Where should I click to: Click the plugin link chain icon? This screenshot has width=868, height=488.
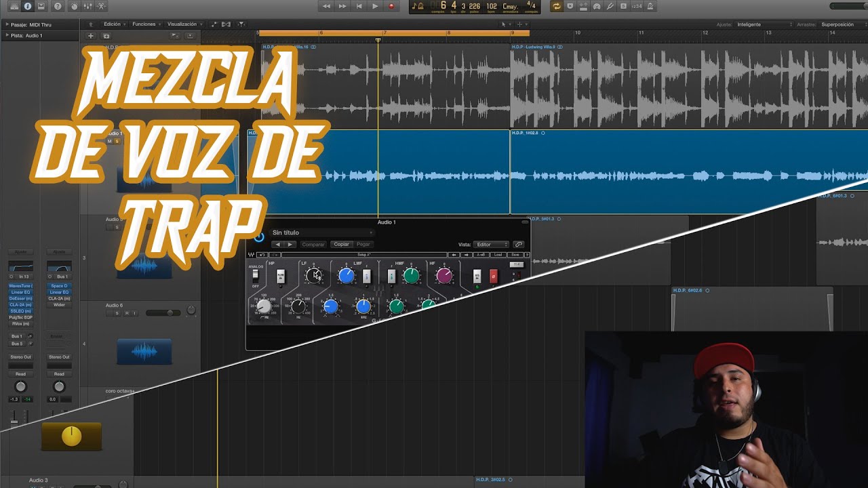click(x=518, y=244)
